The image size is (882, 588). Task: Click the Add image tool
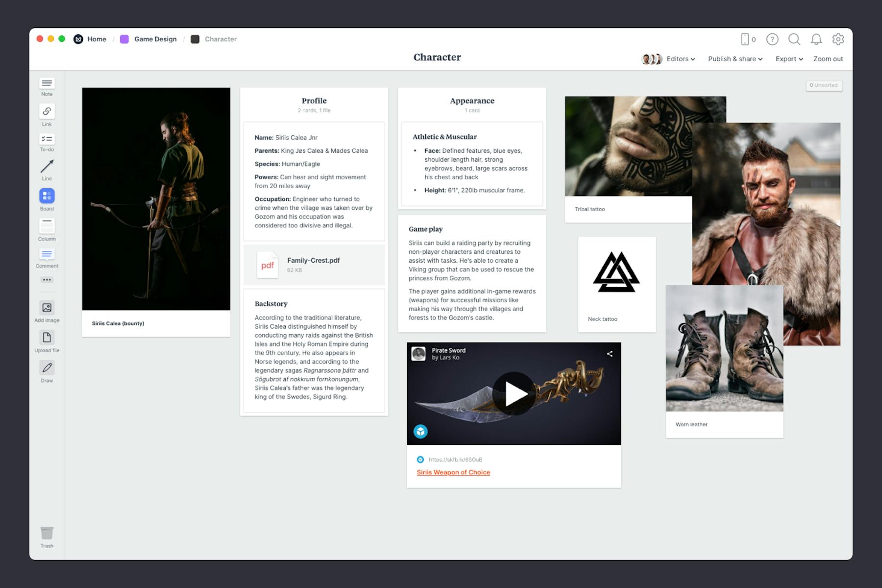click(x=47, y=308)
